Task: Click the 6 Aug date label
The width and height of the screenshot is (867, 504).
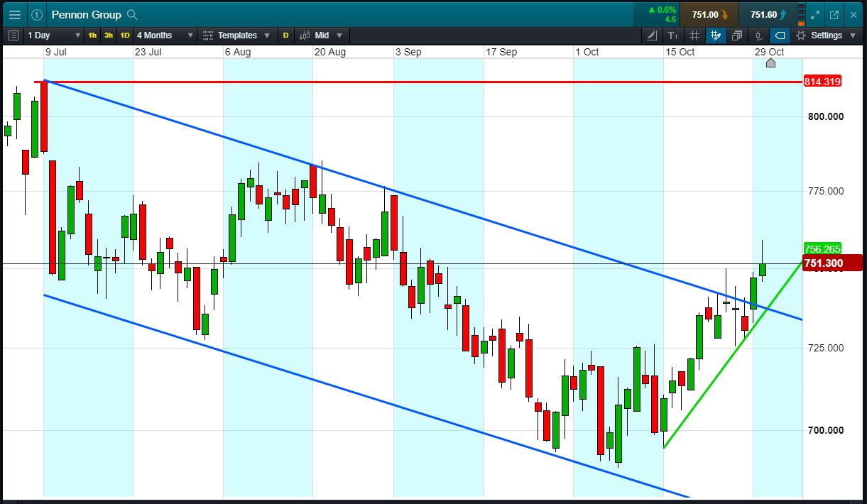Action: (x=238, y=52)
